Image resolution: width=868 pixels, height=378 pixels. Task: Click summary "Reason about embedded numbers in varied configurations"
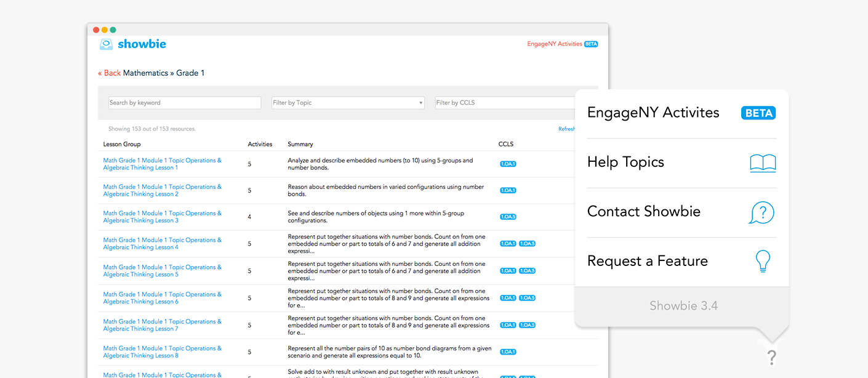(x=386, y=190)
